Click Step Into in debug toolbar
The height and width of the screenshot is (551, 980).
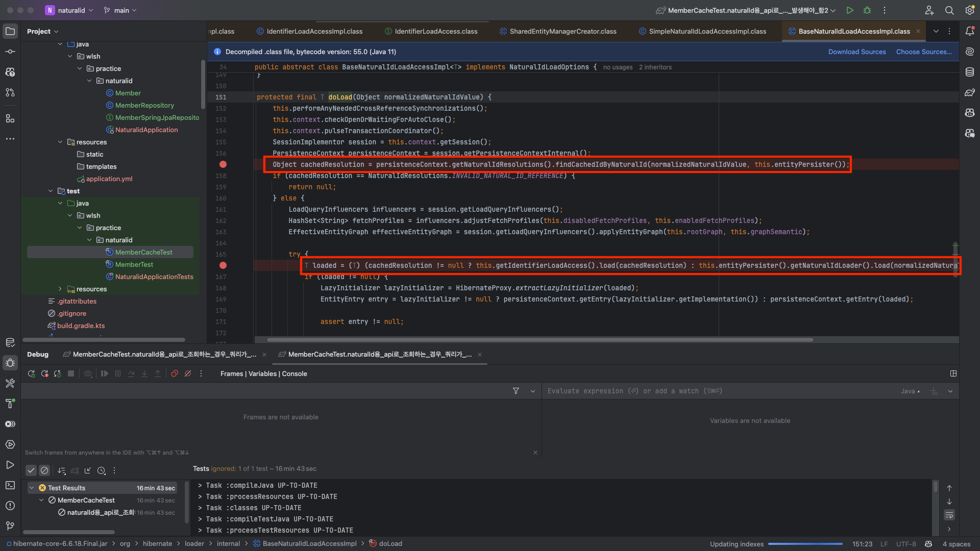coord(144,373)
